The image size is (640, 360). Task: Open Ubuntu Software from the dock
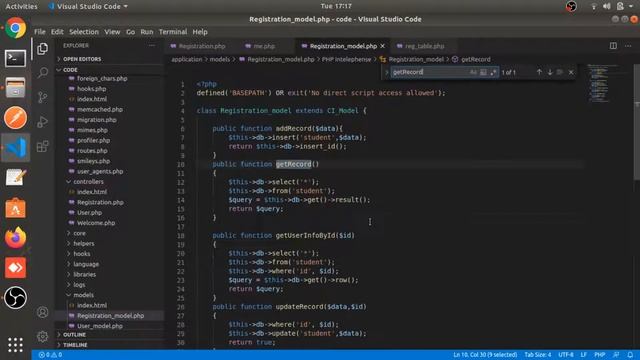tap(16, 208)
